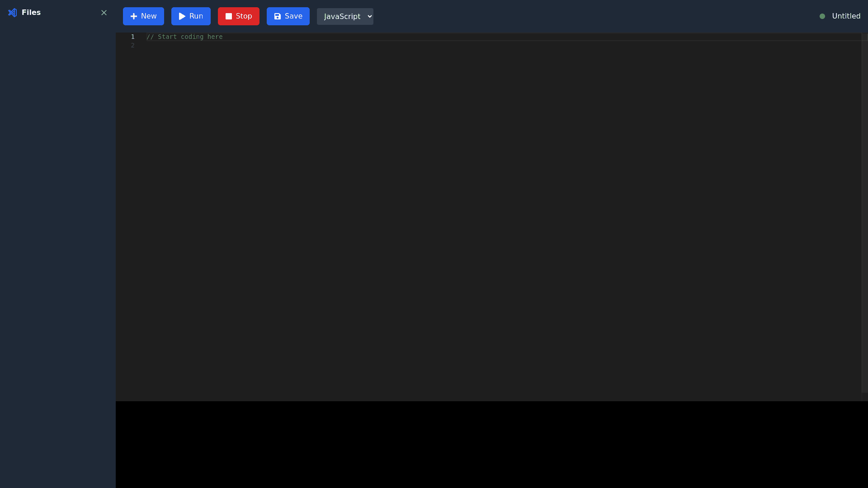The width and height of the screenshot is (868, 488).
Task: Select the Untitled file label
Action: click(x=846, y=16)
